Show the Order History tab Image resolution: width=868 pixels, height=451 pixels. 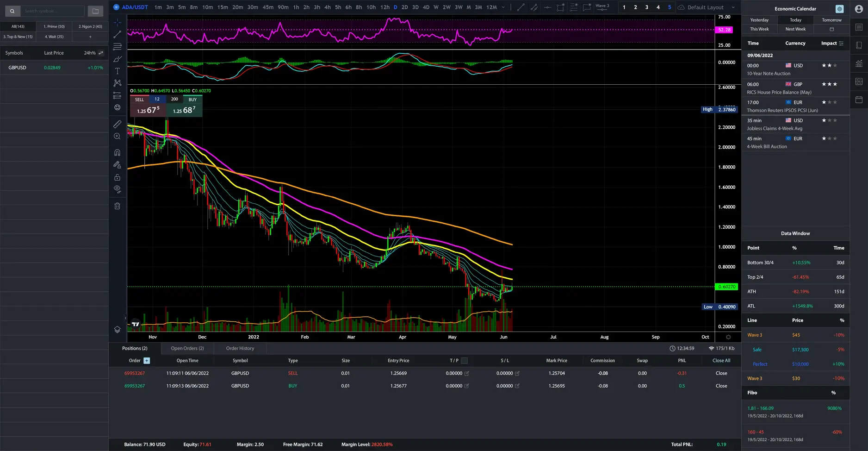coord(240,348)
